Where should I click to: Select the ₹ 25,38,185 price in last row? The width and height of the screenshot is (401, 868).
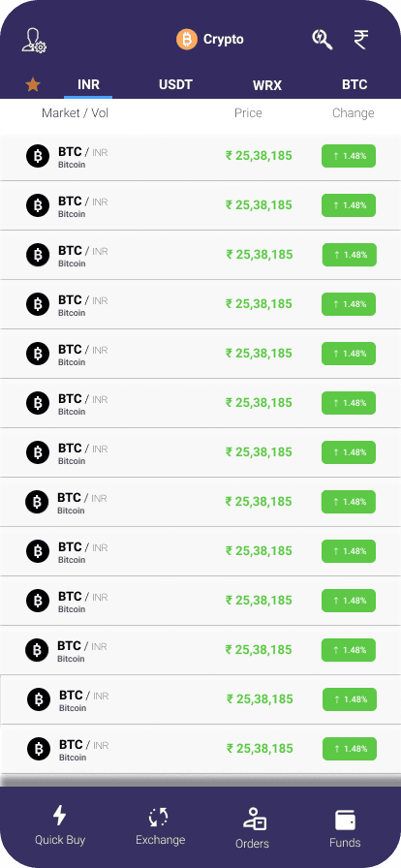[260, 749]
